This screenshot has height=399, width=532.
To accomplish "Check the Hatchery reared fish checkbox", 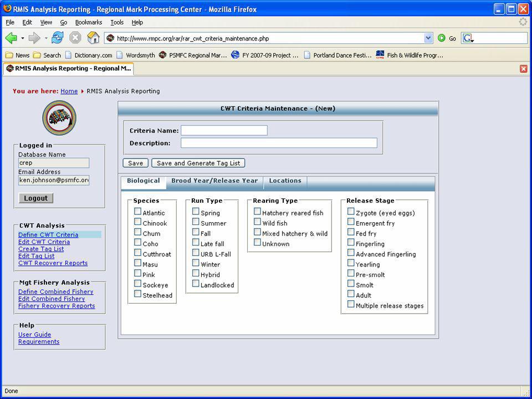I will [x=257, y=211].
